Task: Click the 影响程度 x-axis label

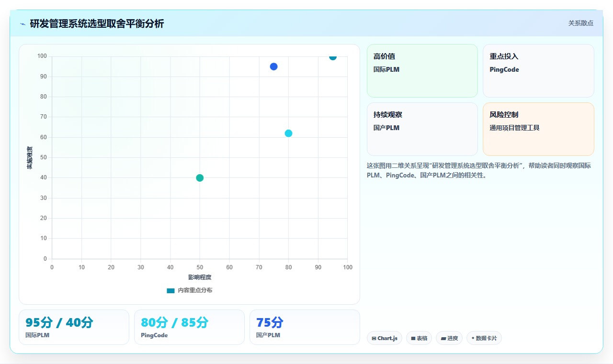Action: click(x=200, y=277)
